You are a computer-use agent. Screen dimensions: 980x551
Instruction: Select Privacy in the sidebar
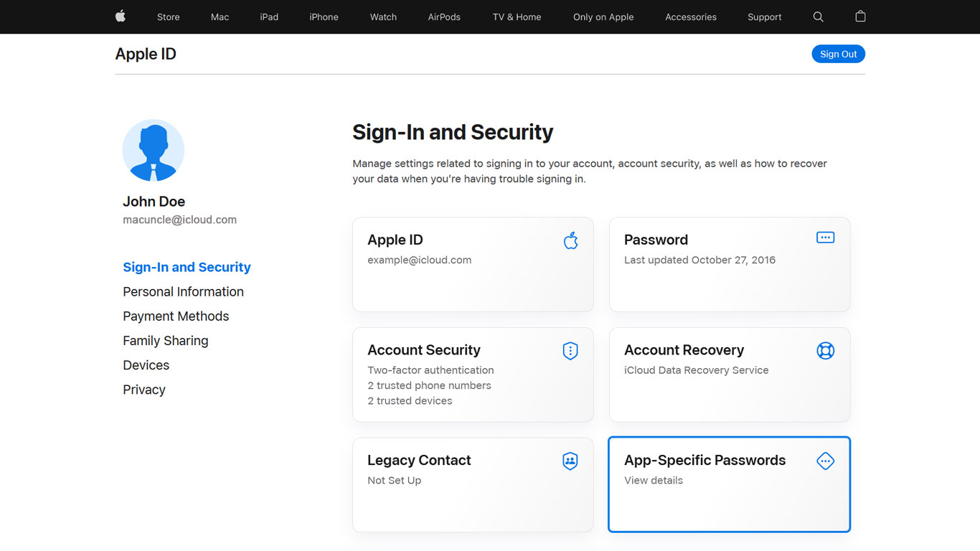tap(143, 390)
